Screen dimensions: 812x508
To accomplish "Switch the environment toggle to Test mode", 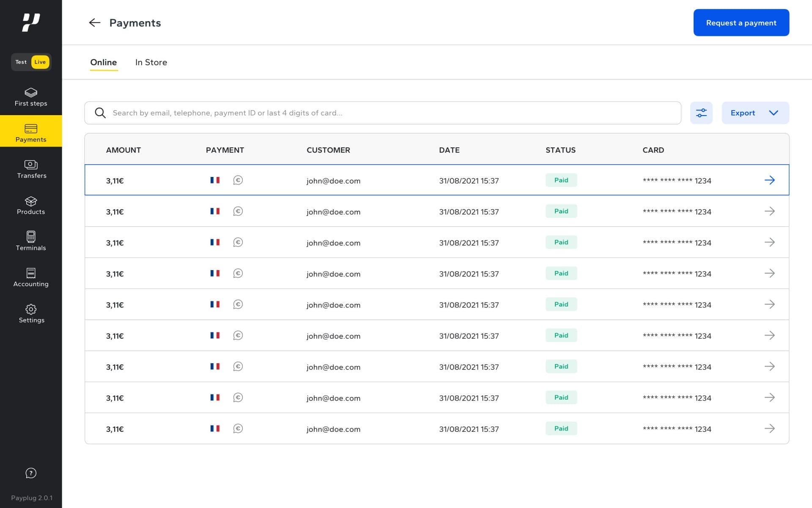I will pyautogui.click(x=21, y=62).
